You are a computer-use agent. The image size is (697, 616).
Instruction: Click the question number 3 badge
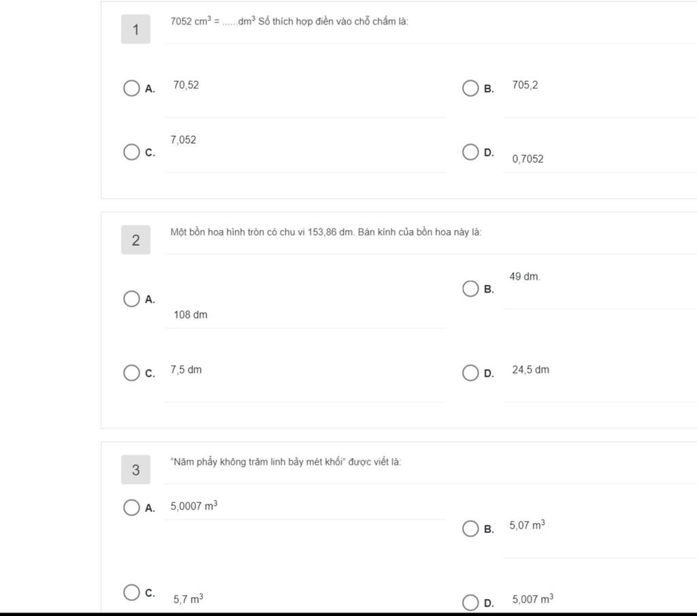[135, 470]
